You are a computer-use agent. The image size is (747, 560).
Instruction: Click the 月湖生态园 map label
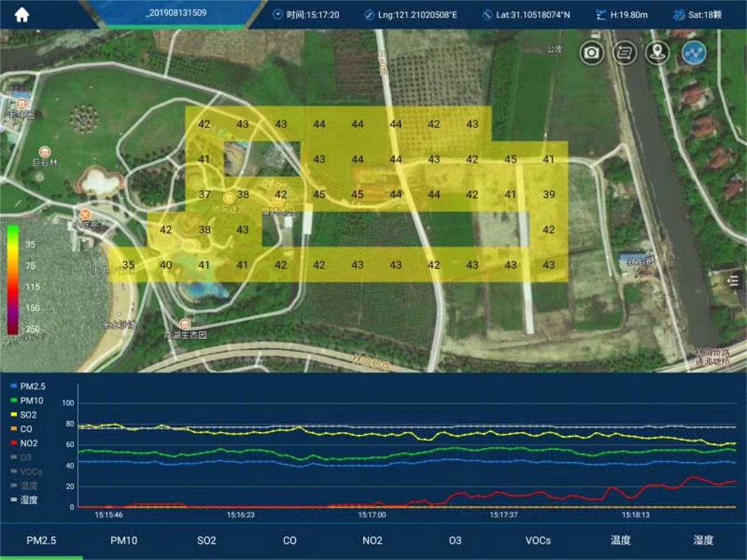pos(185,335)
